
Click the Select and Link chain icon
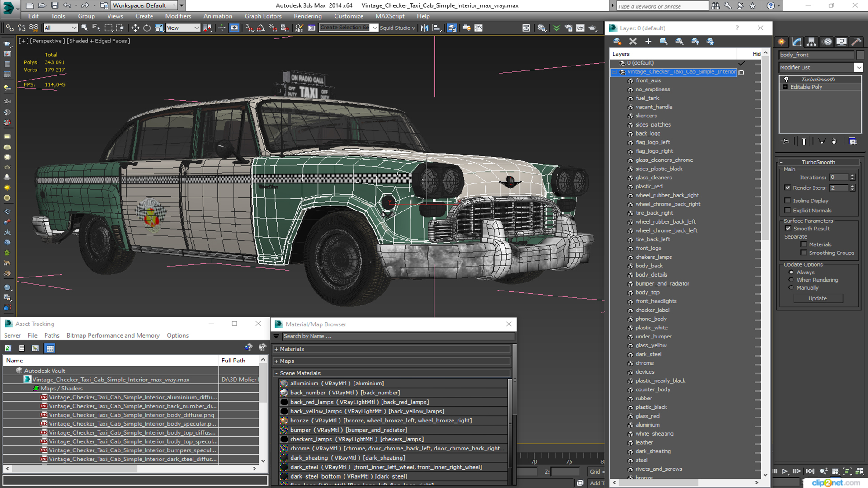(9, 28)
